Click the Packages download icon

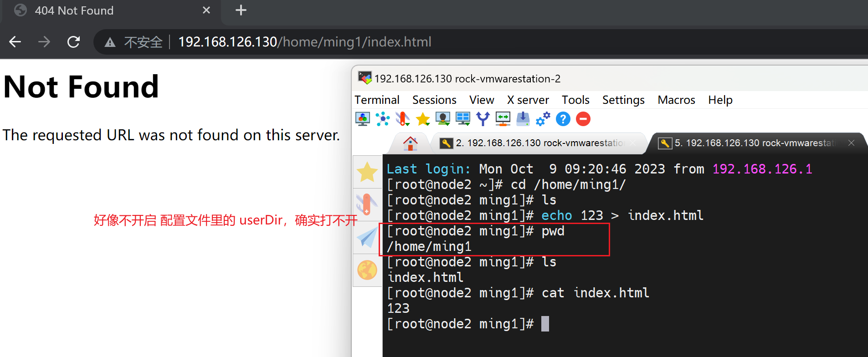pyautogui.click(x=523, y=119)
